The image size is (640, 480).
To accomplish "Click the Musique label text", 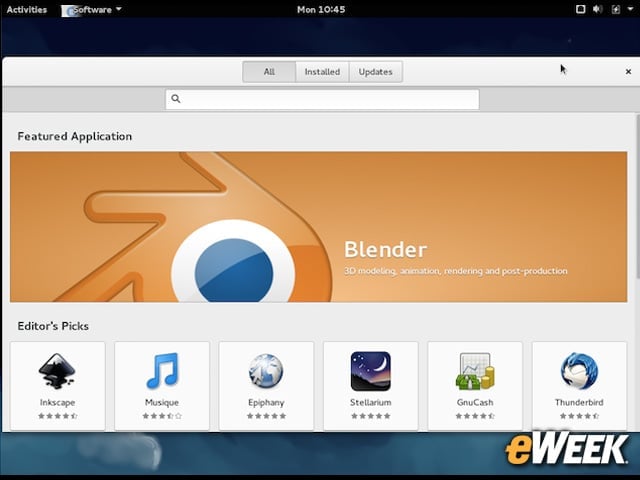I will point(162,402).
